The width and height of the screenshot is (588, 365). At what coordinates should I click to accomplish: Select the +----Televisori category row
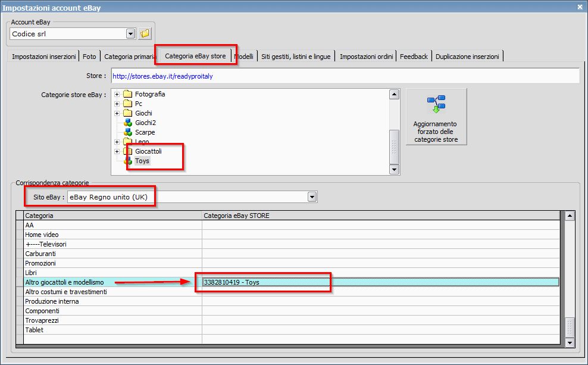tap(288, 244)
